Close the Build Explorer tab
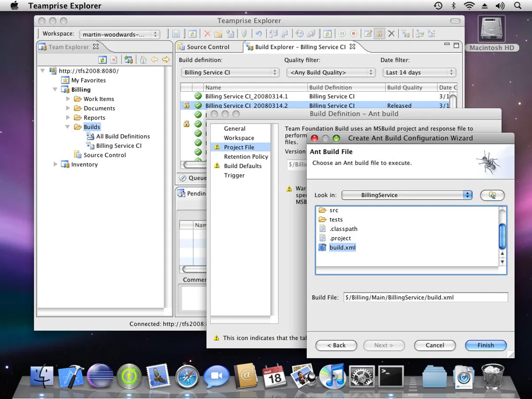532x399 pixels. point(352,46)
